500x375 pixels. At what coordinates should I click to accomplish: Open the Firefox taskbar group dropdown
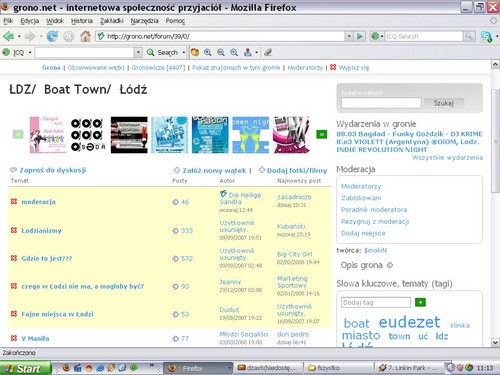click(x=229, y=368)
